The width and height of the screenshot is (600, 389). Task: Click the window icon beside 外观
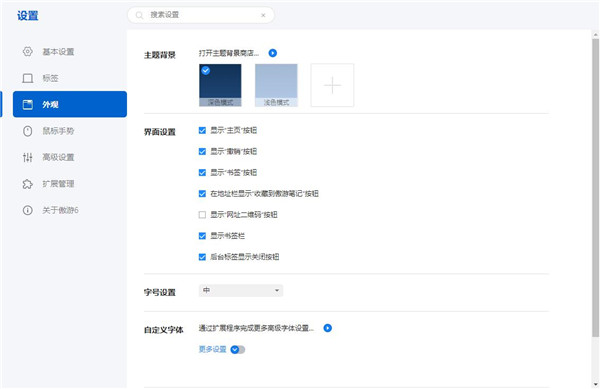pyautogui.click(x=28, y=104)
